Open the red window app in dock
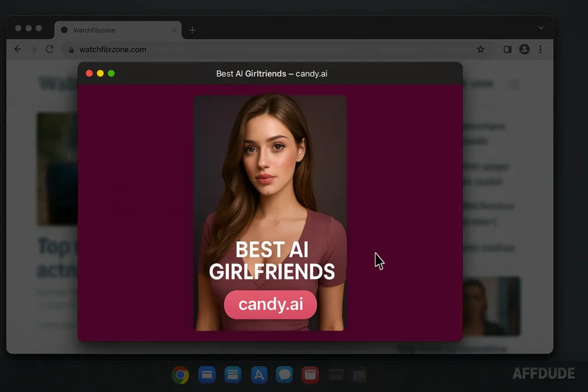588x392 pixels. click(310, 375)
